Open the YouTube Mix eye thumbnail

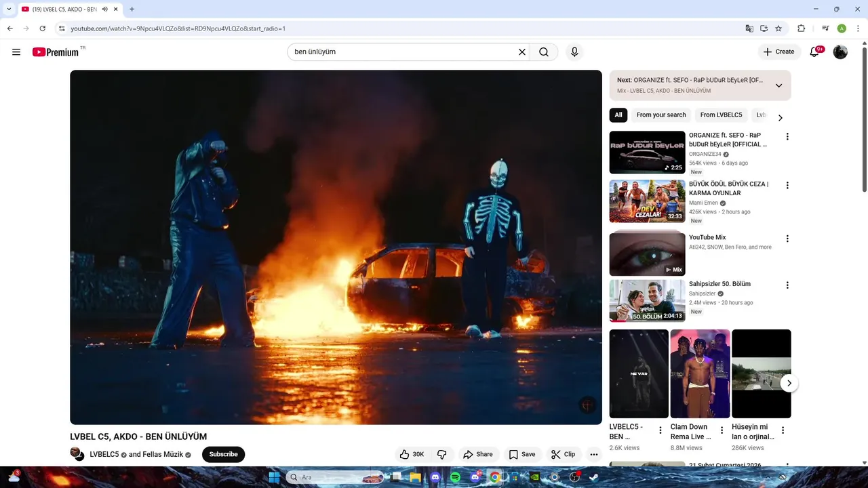pyautogui.click(x=647, y=253)
